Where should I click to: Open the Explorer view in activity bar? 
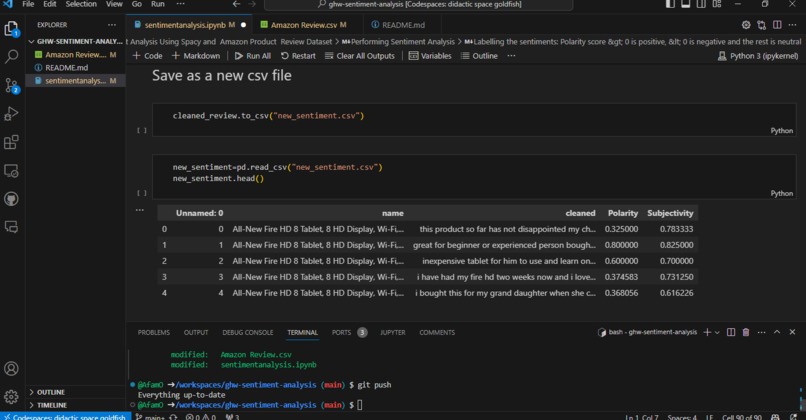coord(11,28)
